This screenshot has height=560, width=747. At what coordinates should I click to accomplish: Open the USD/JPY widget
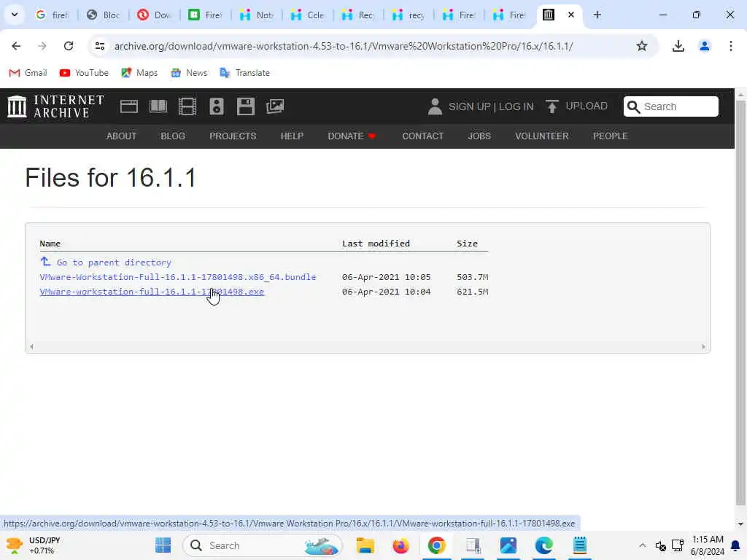(34, 545)
